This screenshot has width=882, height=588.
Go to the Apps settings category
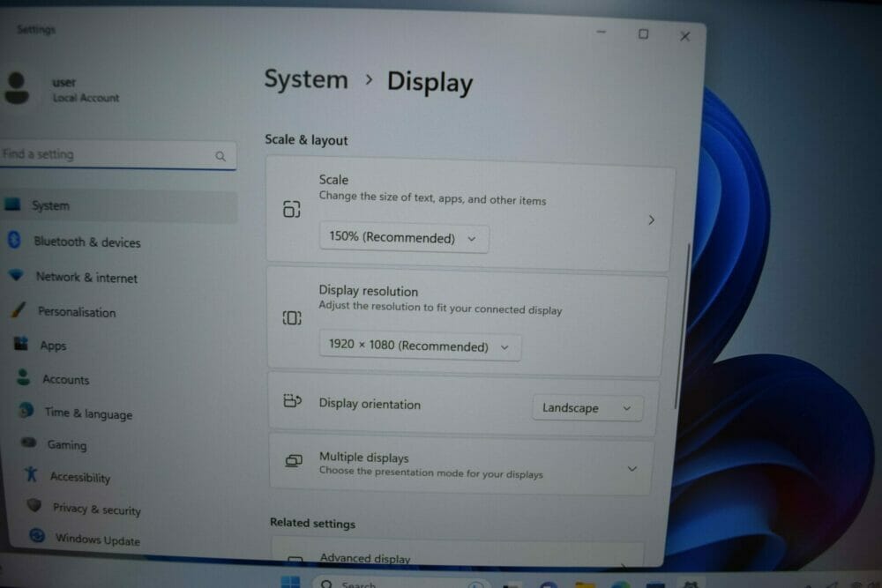point(53,346)
